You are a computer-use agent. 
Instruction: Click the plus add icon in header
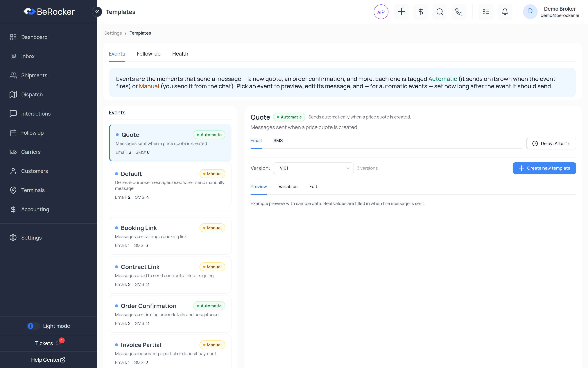point(401,12)
